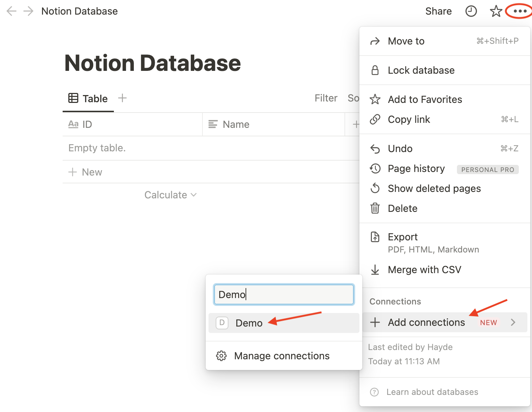Click the Share button

click(x=438, y=11)
